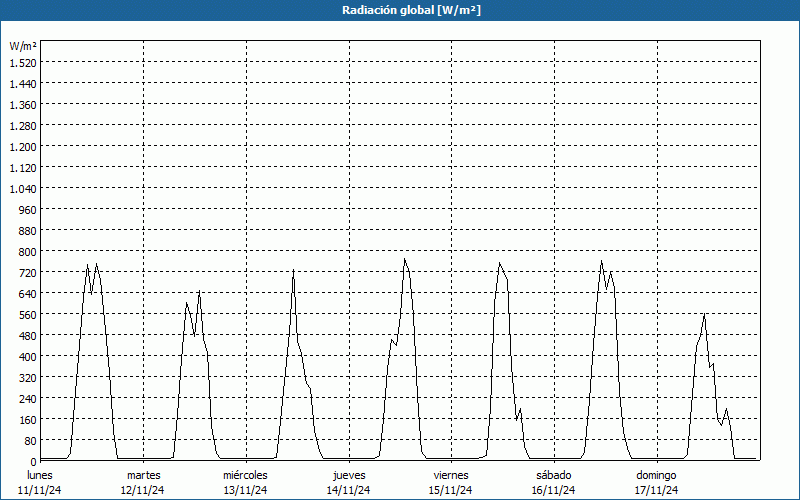Select the 160 y-axis value
The height and width of the screenshot is (500, 800).
(28, 419)
